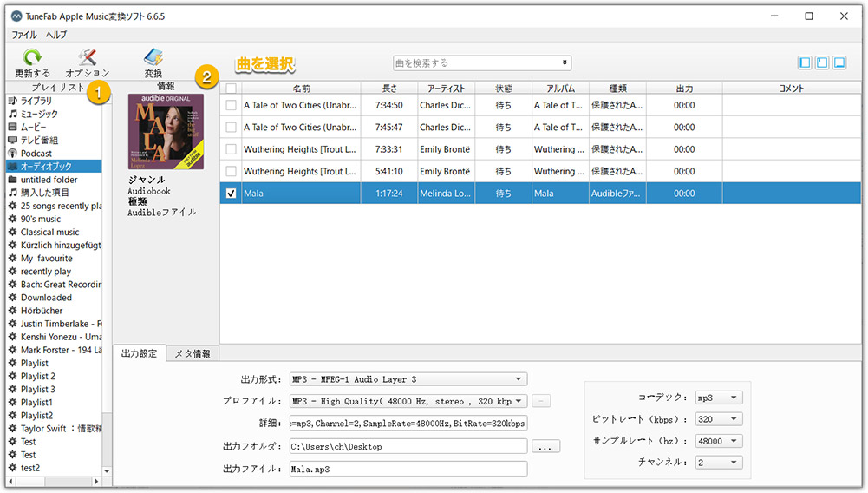Open the ヘルプ menu
Viewport: 868px width, 493px height.
tap(55, 35)
